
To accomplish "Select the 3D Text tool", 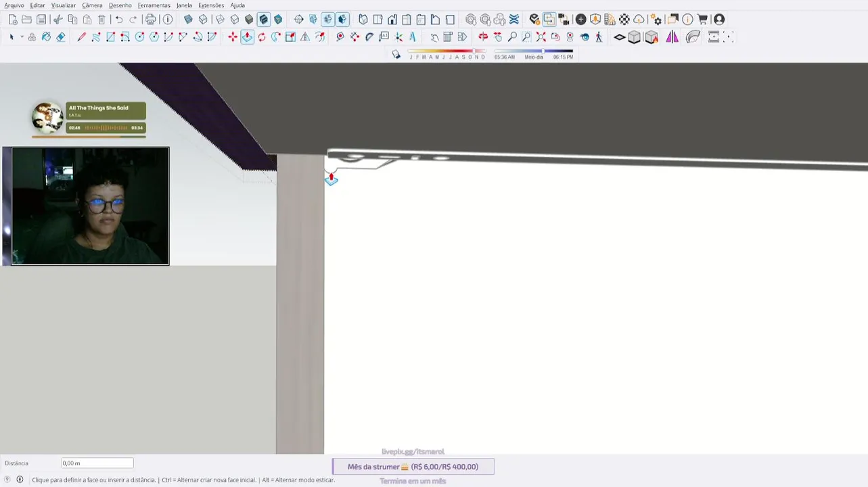I will 413,37.
